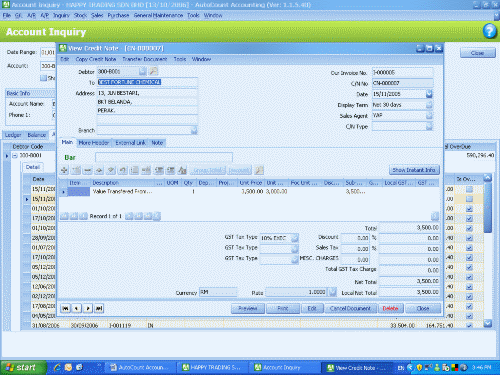Click the Cancel Document button

click(350, 308)
